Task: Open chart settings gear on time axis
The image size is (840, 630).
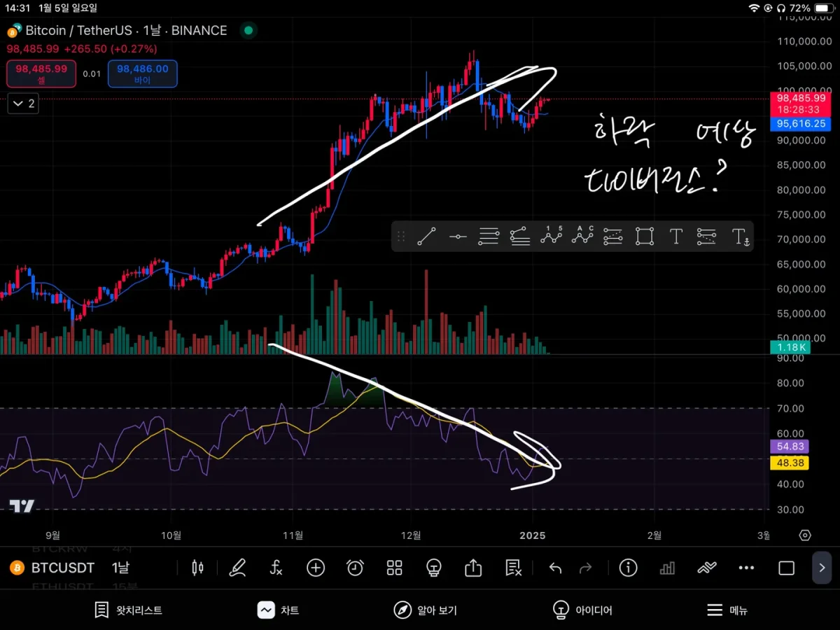Action: pos(805,535)
